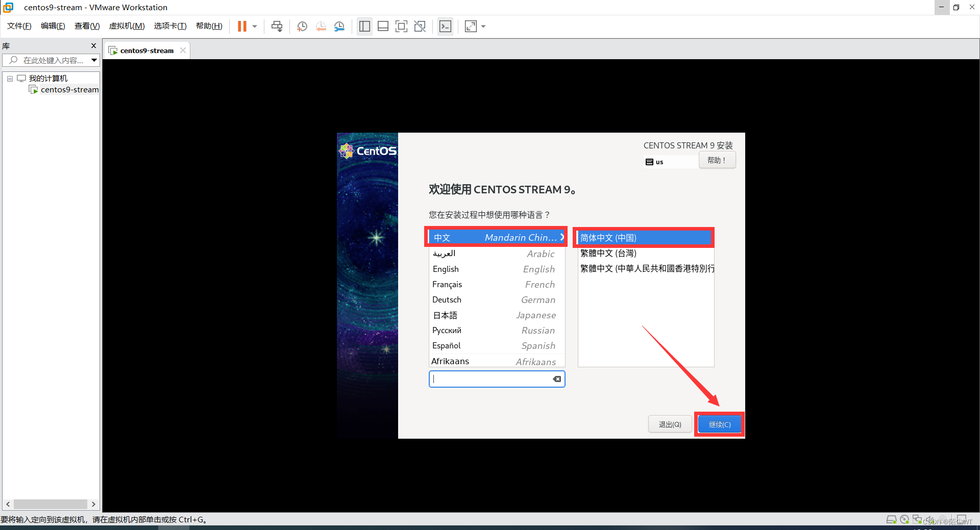Select Afrikaans language row
The width and height of the screenshot is (980, 530).
tap(497, 361)
